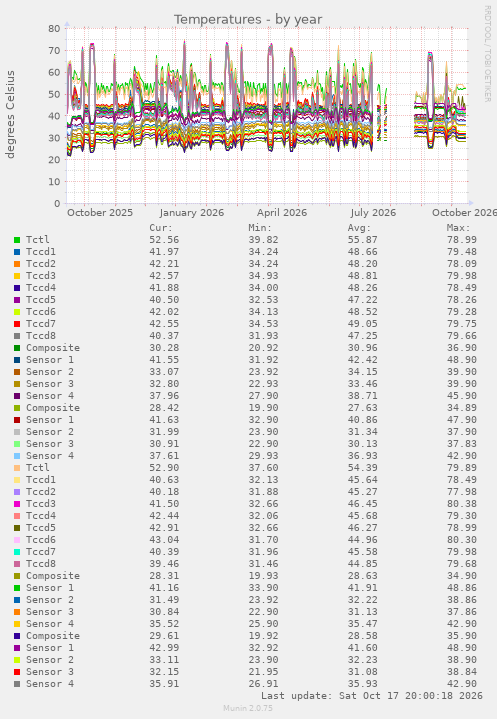Click the red swatch for Tccd7 at 42.55

click(17, 324)
